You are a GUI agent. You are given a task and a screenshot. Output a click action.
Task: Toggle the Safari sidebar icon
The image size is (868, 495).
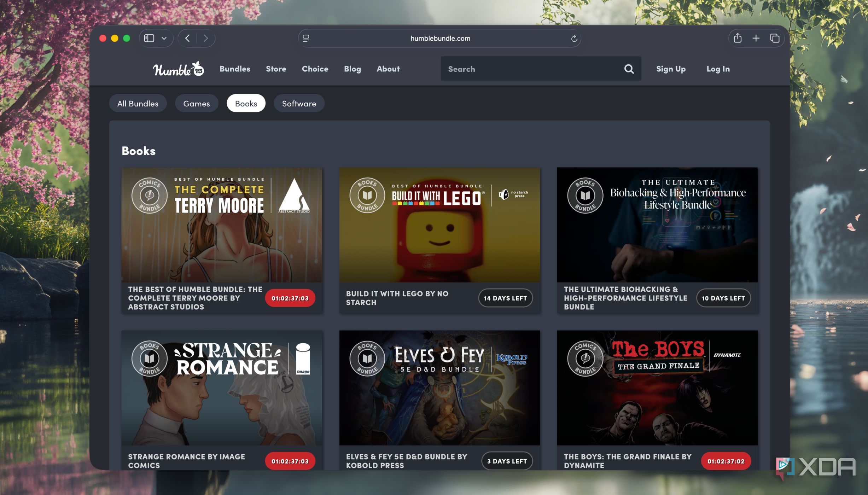tap(149, 38)
